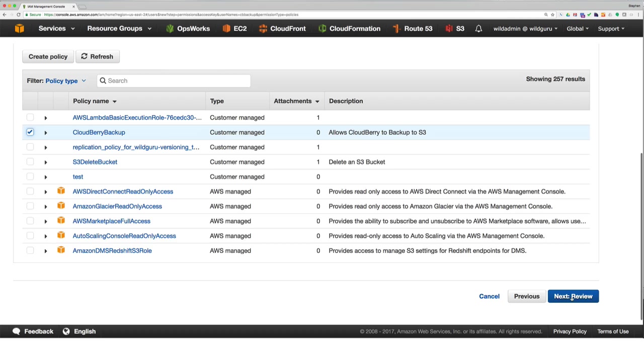Click the OpsWorks shortcut icon

click(x=170, y=29)
